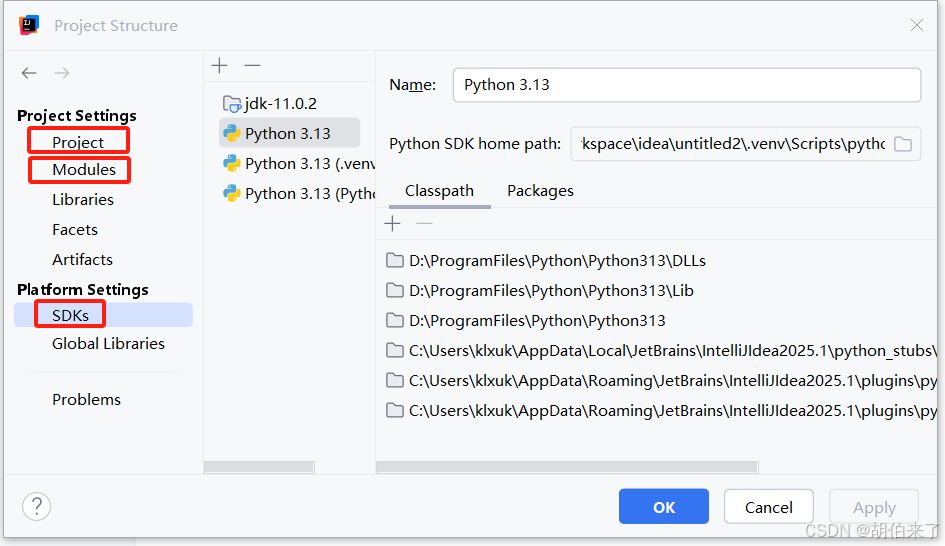Image resolution: width=945 pixels, height=546 pixels.
Task: Open Modules settings section
Action: [x=84, y=169]
